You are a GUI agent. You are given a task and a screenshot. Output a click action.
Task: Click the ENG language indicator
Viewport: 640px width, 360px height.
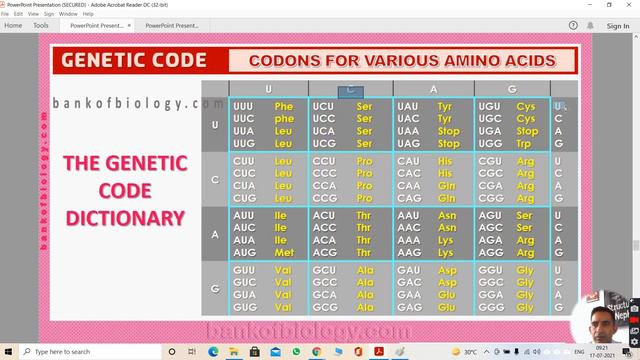point(579,352)
